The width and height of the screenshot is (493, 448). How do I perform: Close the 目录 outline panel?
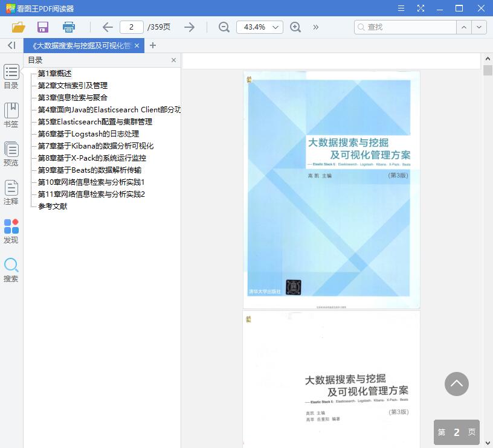[173, 60]
